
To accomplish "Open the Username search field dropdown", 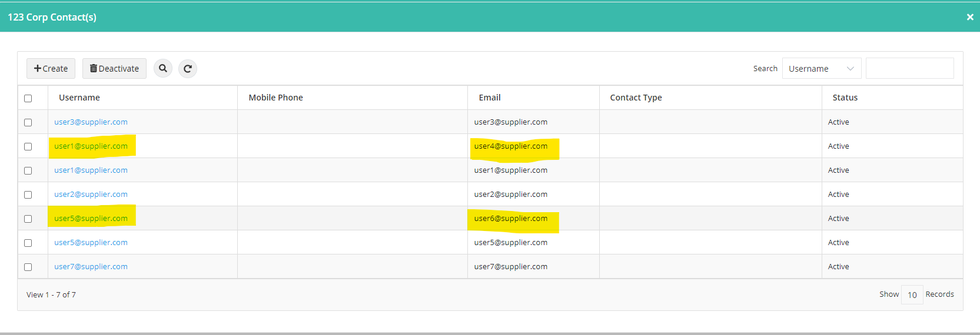I will (x=822, y=68).
